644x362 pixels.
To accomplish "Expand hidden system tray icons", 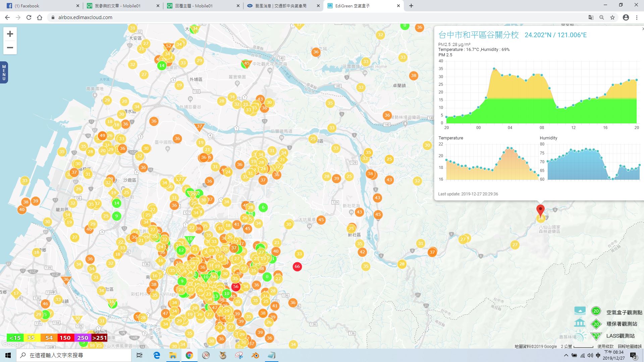I will (566, 355).
